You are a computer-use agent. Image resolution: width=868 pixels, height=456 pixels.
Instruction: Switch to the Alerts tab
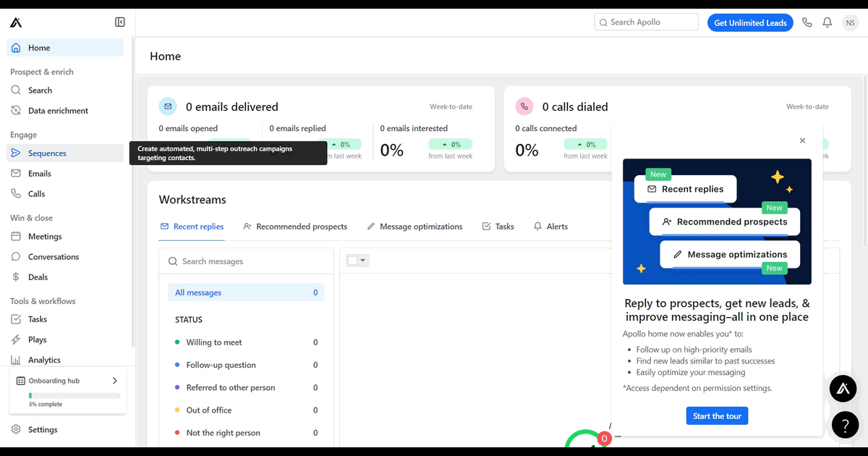[550, 227]
